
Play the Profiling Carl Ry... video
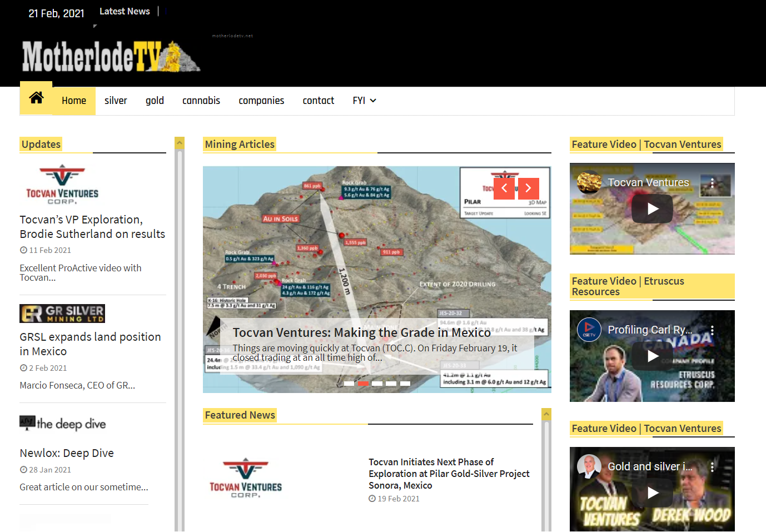point(652,356)
